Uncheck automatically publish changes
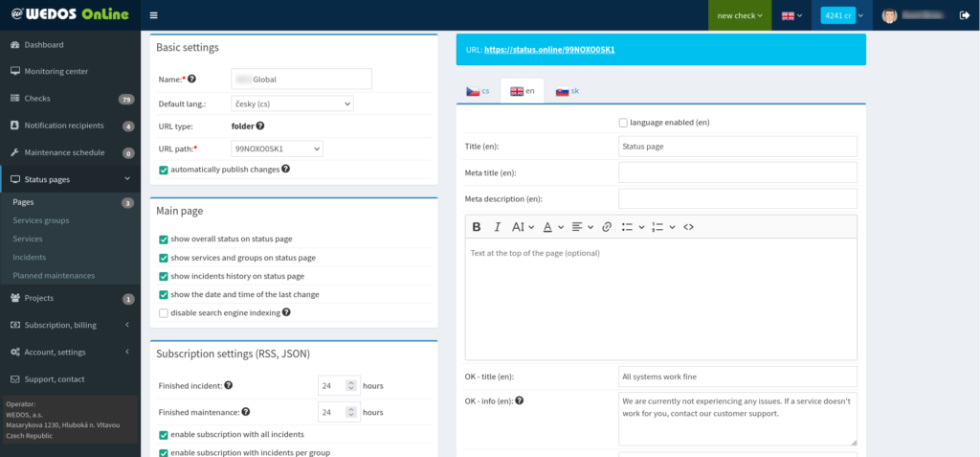The height and width of the screenshot is (457, 980). tap(164, 170)
